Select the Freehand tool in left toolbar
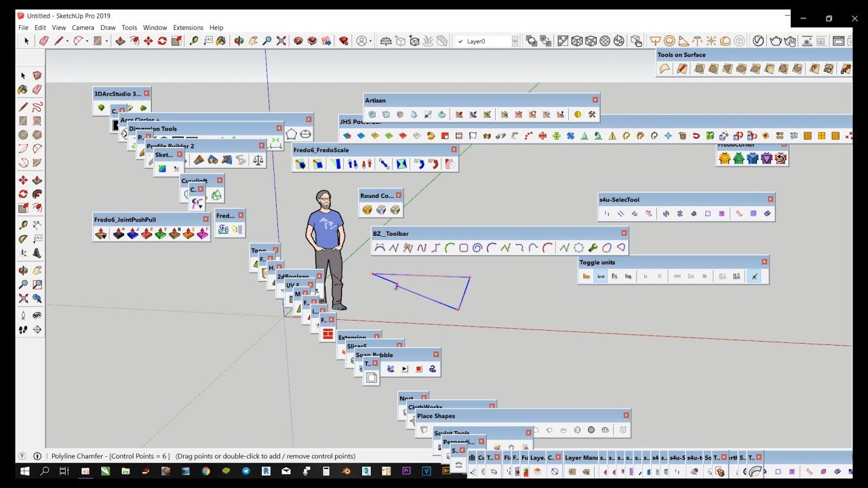 pos(37,106)
